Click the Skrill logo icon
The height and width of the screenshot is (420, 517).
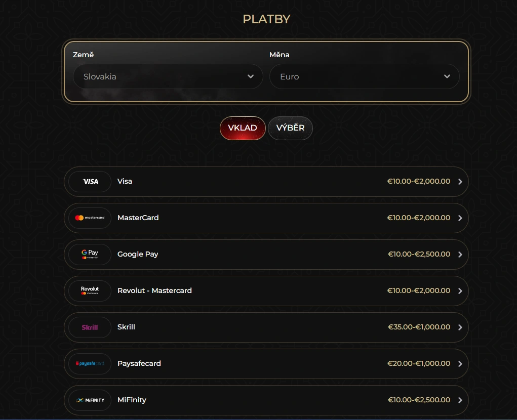coord(90,327)
